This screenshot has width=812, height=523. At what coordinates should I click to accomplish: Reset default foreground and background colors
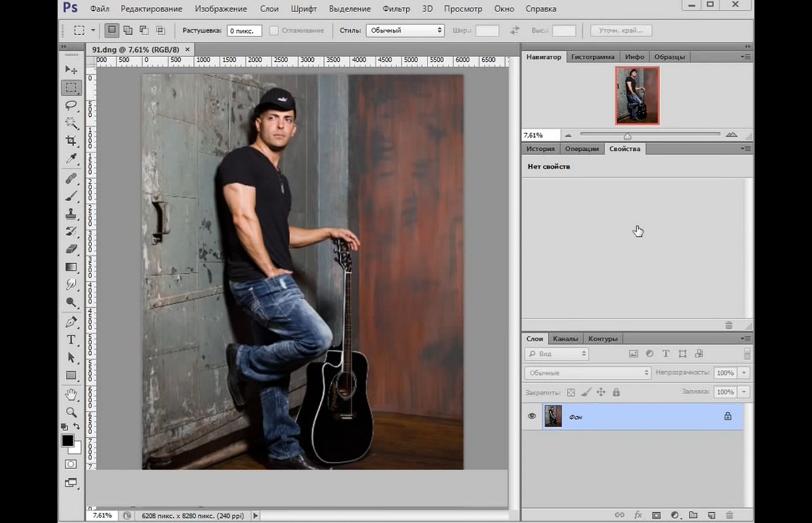pyautogui.click(x=65, y=427)
